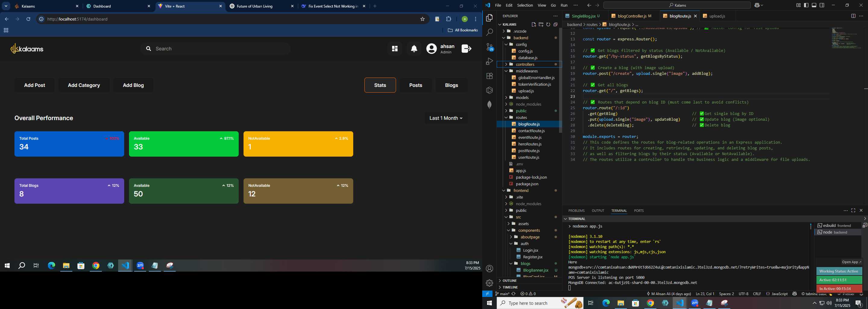The height and width of the screenshot is (309, 868).
Task: Collapse the backend folder in Explorer
Action: coord(529,38)
